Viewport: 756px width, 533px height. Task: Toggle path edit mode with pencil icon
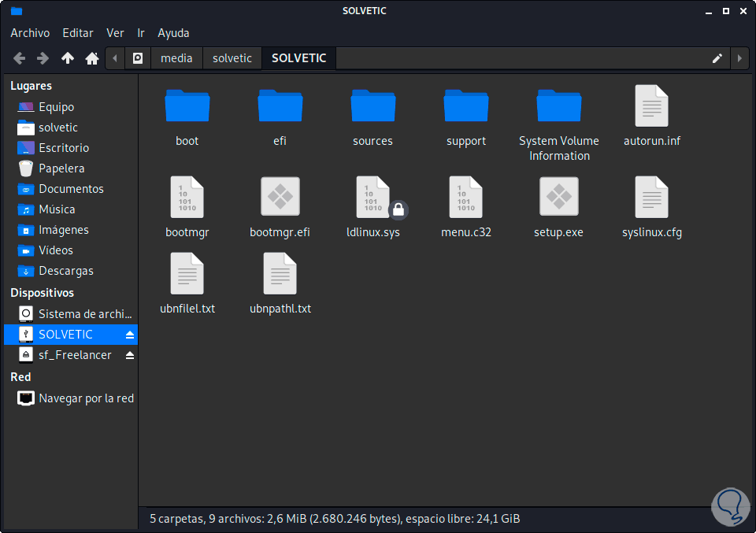click(717, 58)
